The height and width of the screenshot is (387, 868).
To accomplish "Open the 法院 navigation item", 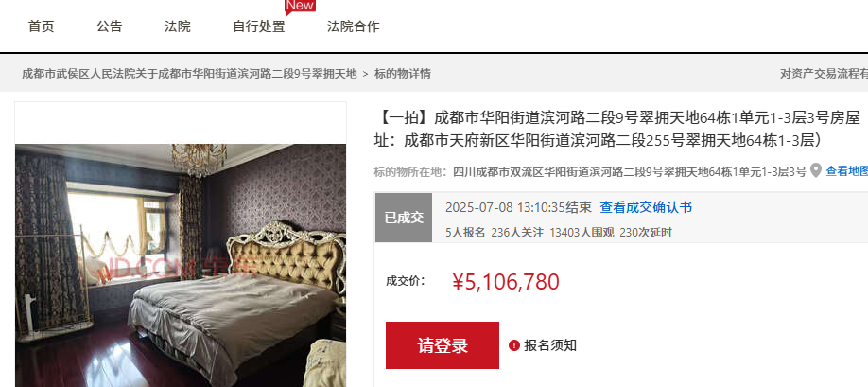I will (177, 26).
